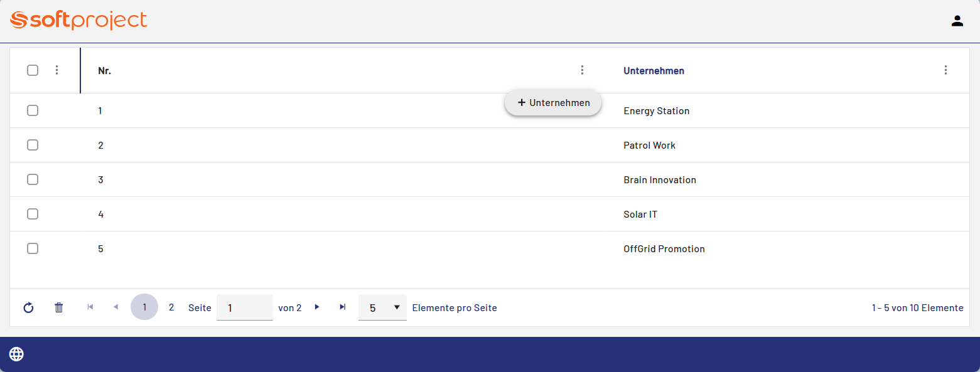Open the Unternehmen column options menu

(945, 70)
